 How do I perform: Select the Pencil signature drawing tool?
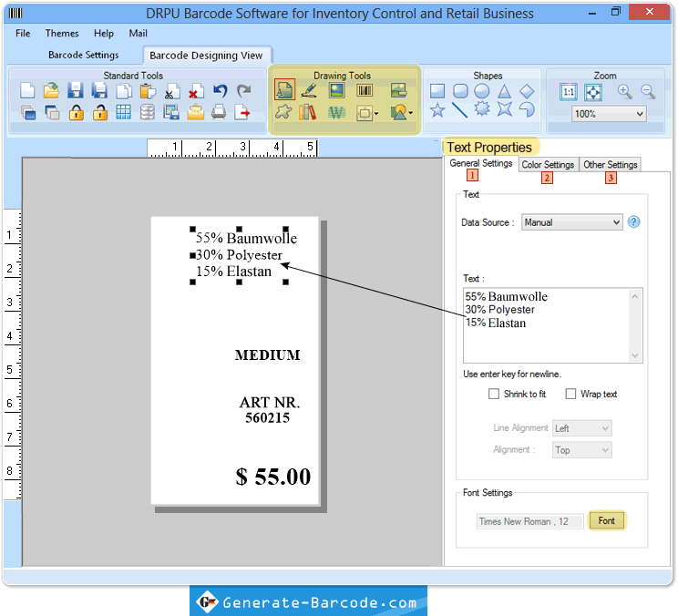click(309, 90)
